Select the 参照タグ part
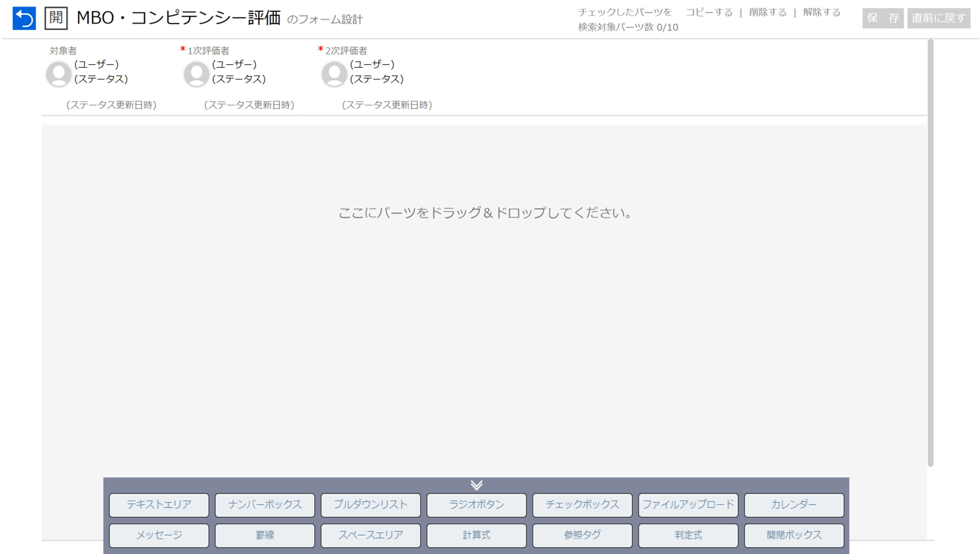980x554 pixels. pos(582,535)
